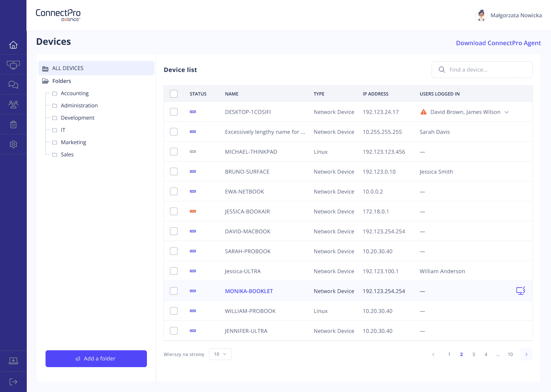Start remote connection to MONIKA-BOOKLET
The image size is (551, 392).
pos(520,291)
